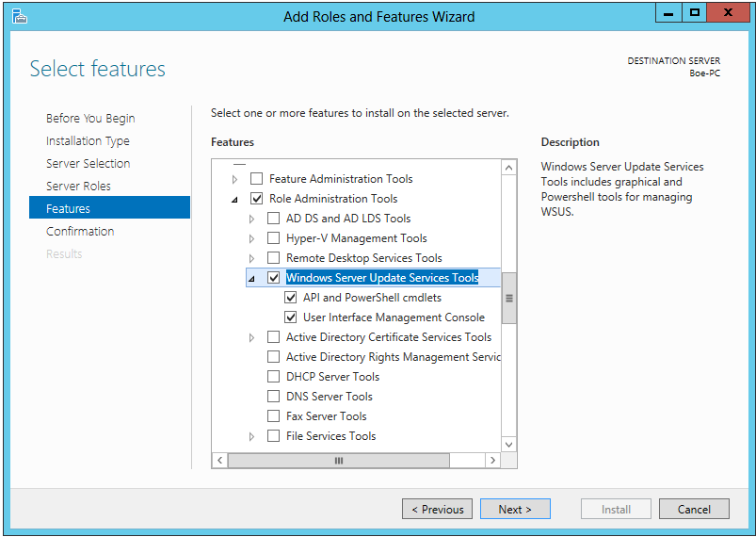Click the horizontal scroll right arrow
Viewport: 756px width, 537px height.
pyautogui.click(x=491, y=461)
